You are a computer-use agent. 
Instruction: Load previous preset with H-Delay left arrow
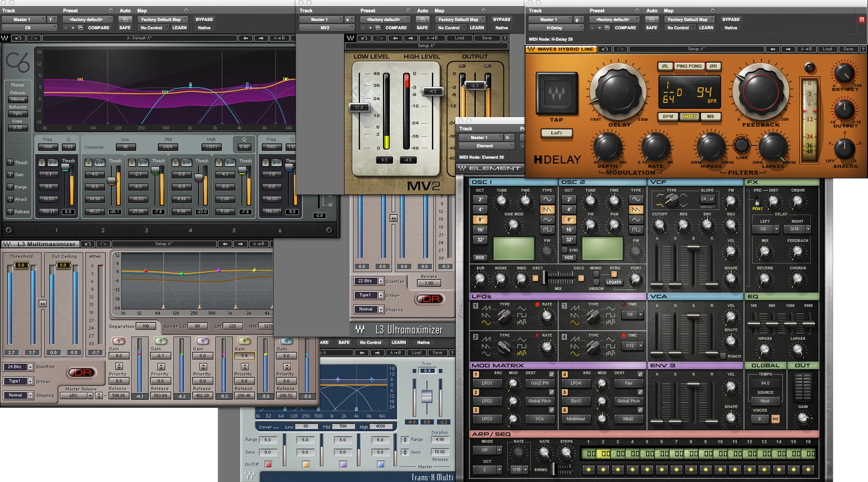pyautogui.click(x=773, y=49)
